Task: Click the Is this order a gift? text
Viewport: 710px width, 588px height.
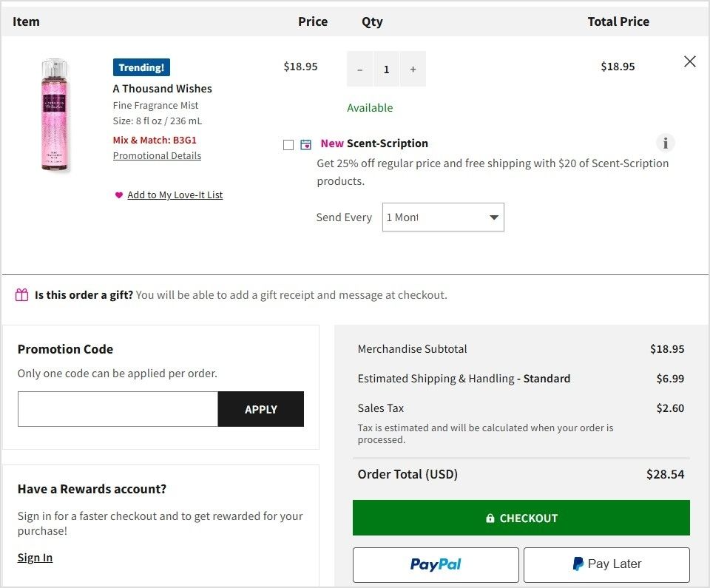Action: [x=84, y=295]
